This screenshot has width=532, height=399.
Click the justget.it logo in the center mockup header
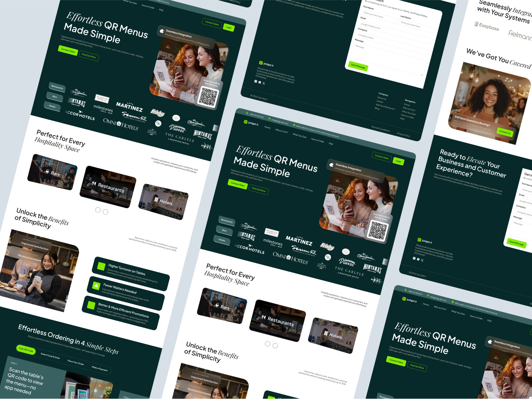(251, 123)
